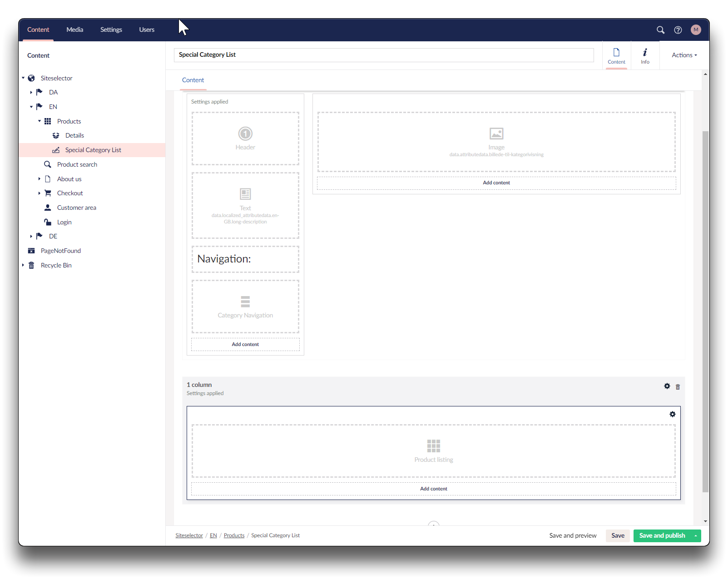Open the Actions dropdown menu
The height and width of the screenshot is (579, 728).
click(x=684, y=55)
